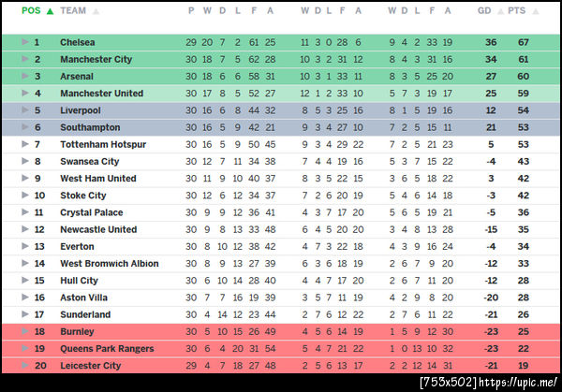562x392 pixels.
Task: Click the Everton row expand arrow
Action: tap(24, 246)
